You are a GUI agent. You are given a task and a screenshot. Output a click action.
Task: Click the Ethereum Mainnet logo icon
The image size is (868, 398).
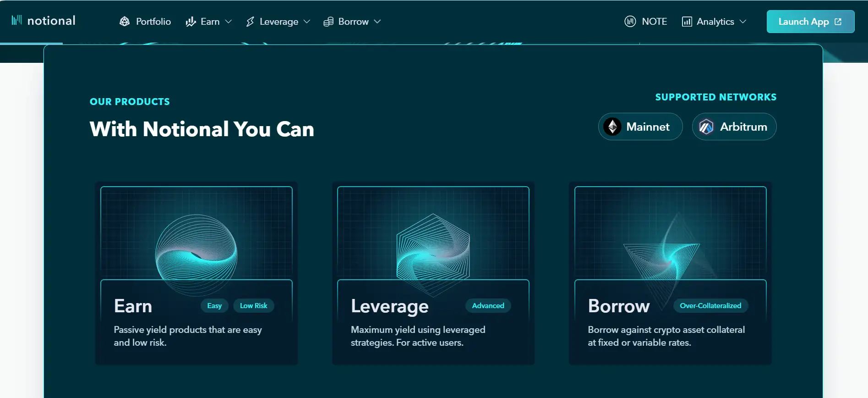[x=612, y=127]
